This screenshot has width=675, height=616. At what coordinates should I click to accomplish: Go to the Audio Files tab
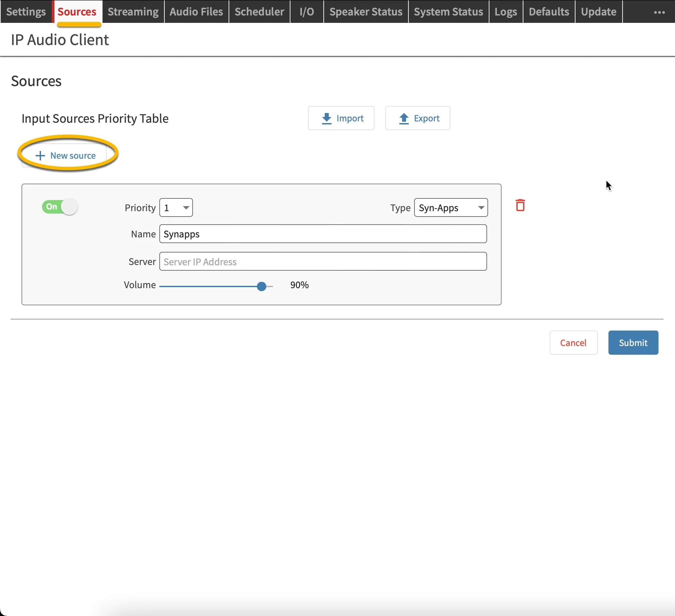(x=196, y=11)
